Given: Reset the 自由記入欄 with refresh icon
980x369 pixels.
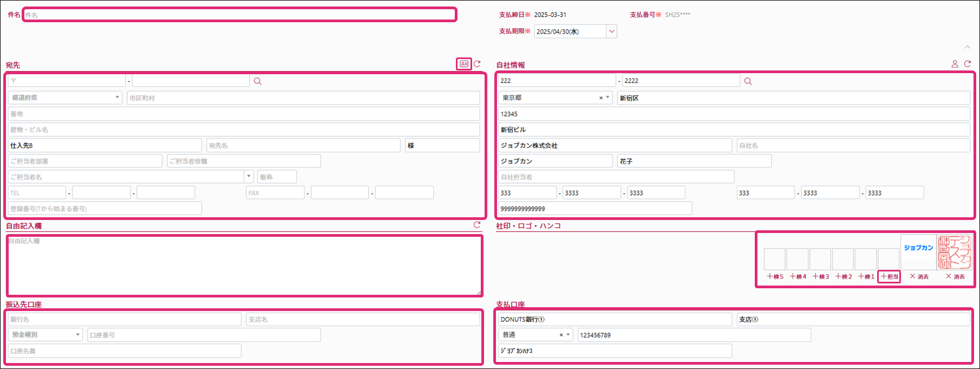Looking at the screenshot, I should [x=477, y=225].
